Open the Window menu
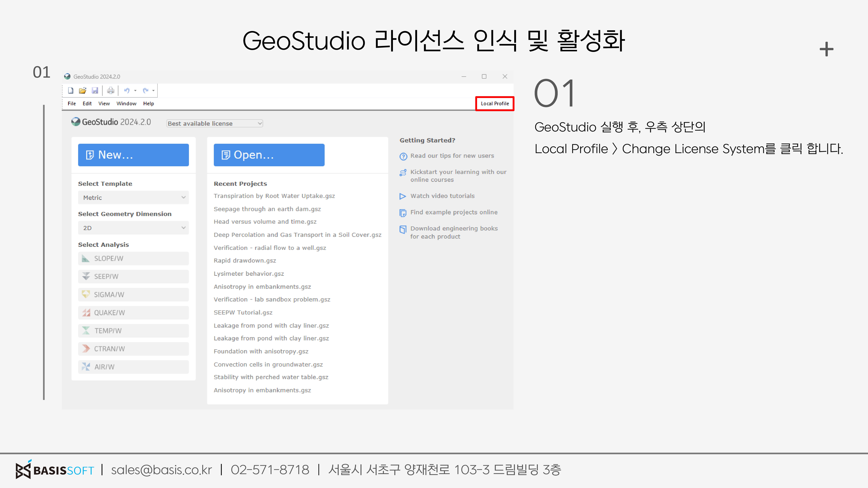Viewport: 868px width, 488px height. coord(126,104)
